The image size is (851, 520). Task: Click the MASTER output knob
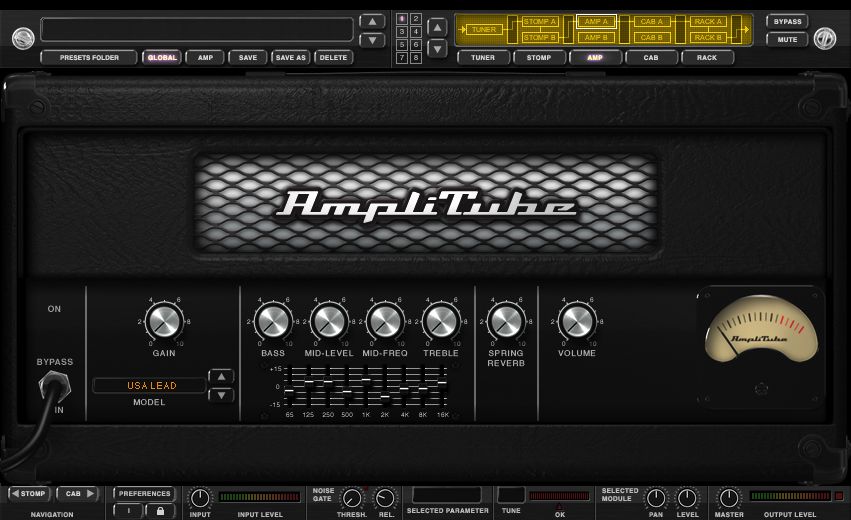coord(729,498)
